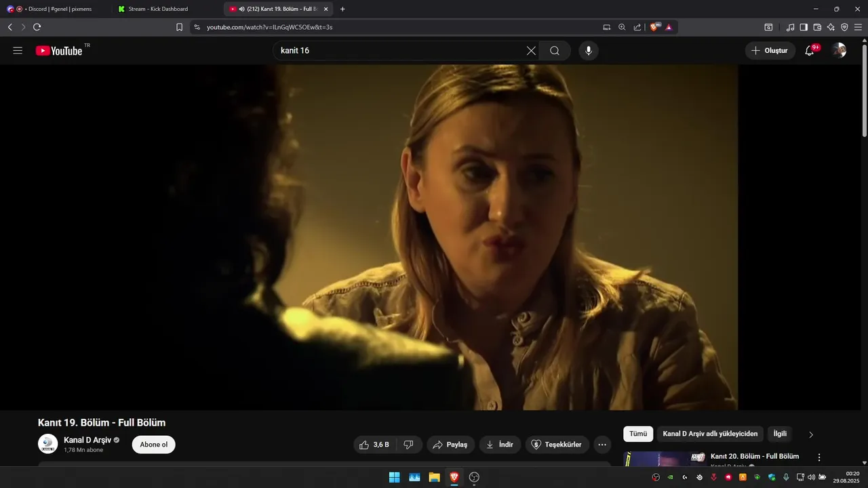Click the microphone tray icon
The width and height of the screenshot is (868, 488).
[786, 477]
